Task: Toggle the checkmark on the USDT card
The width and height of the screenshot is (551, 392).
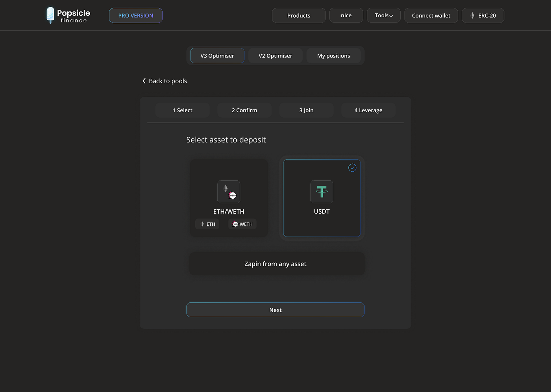Action: click(352, 168)
